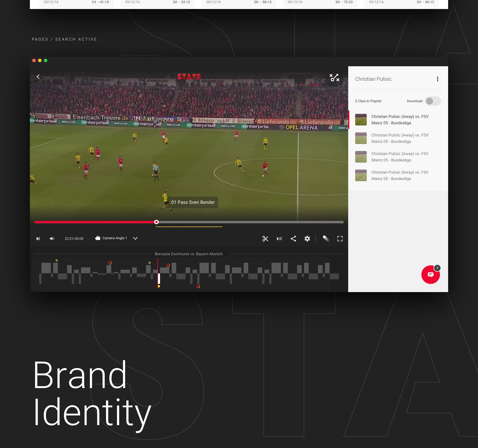This screenshot has width=478, height=448.
Task: Click the red circle marker just right of playhead
Action: (x=168, y=265)
